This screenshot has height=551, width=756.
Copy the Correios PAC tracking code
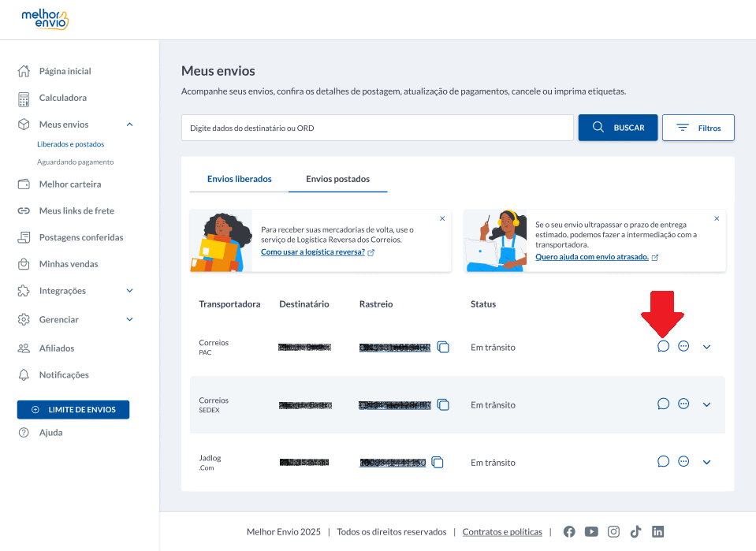[443, 347]
